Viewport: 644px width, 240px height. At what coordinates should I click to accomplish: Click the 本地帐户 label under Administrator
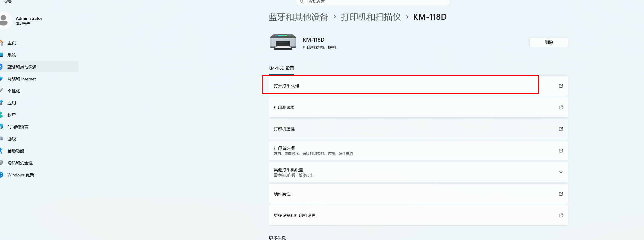[23, 24]
